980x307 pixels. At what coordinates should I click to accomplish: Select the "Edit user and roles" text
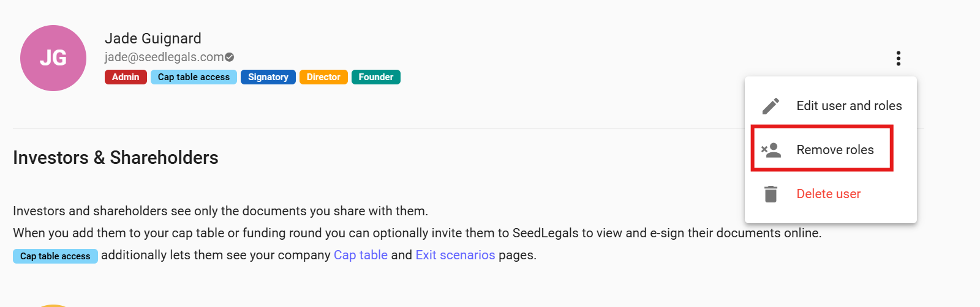(x=849, y=106)
